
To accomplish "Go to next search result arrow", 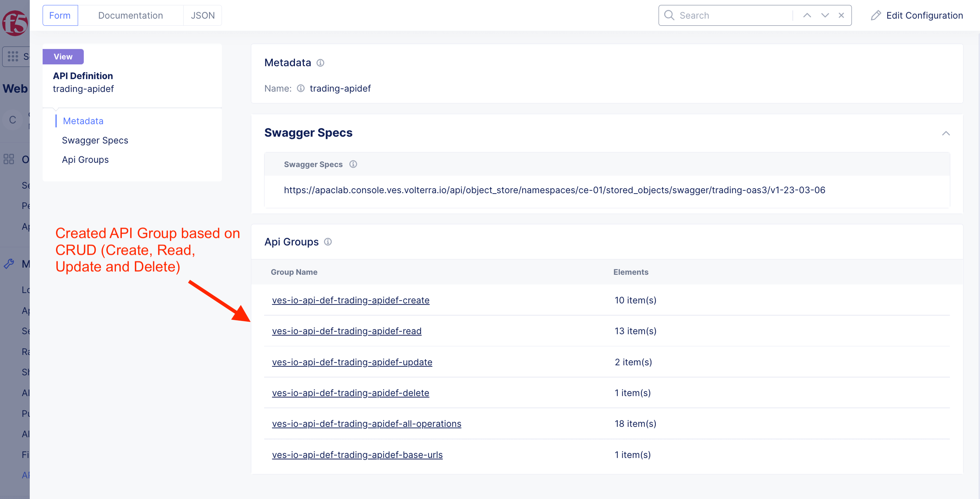I will pyautogui.click(x=825, y=15).
